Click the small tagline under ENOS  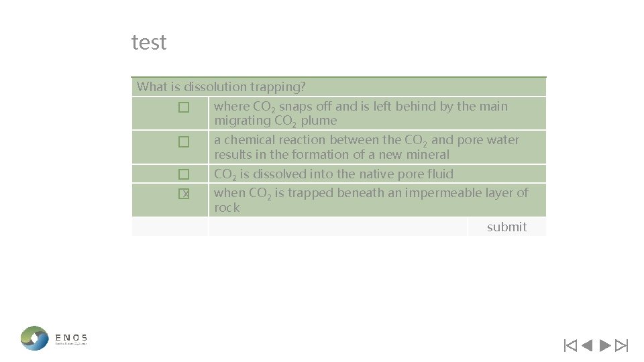pos(71,344)
